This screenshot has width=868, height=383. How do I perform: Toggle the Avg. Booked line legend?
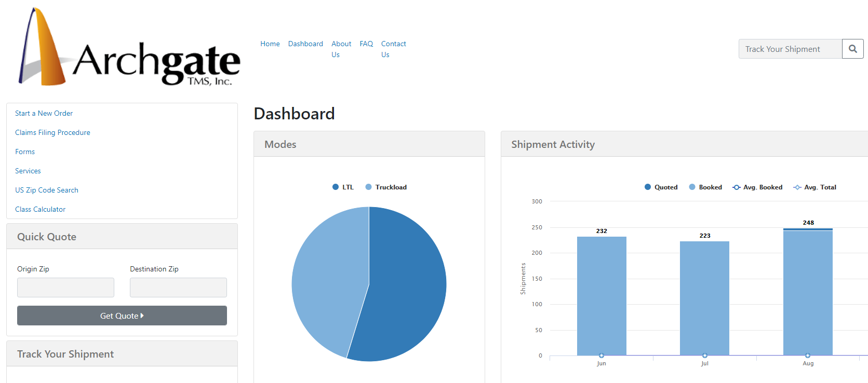tap(757, 187)
